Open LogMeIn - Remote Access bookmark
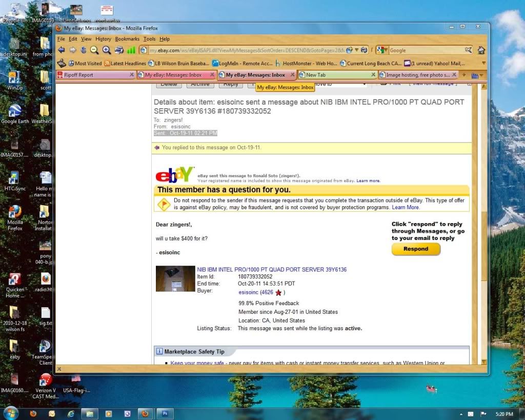The height and width of the screenshot is (420, 525). 243,63
